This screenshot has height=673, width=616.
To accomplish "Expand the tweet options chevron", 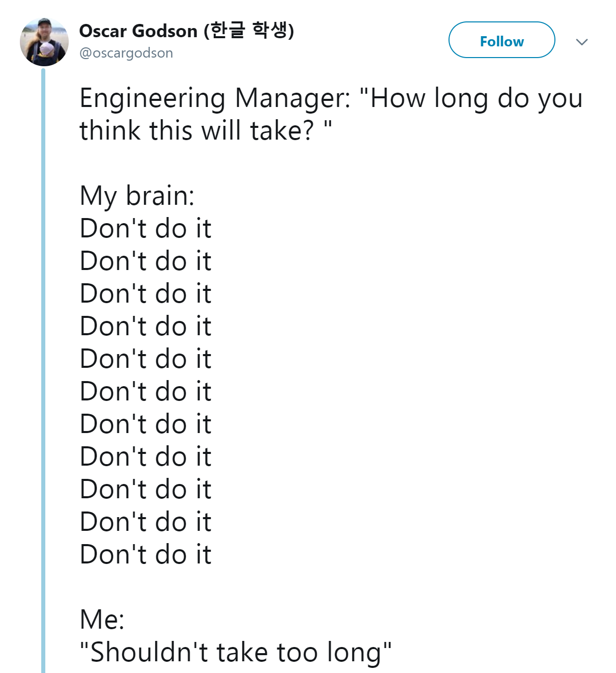I will (x=582, y=42).
